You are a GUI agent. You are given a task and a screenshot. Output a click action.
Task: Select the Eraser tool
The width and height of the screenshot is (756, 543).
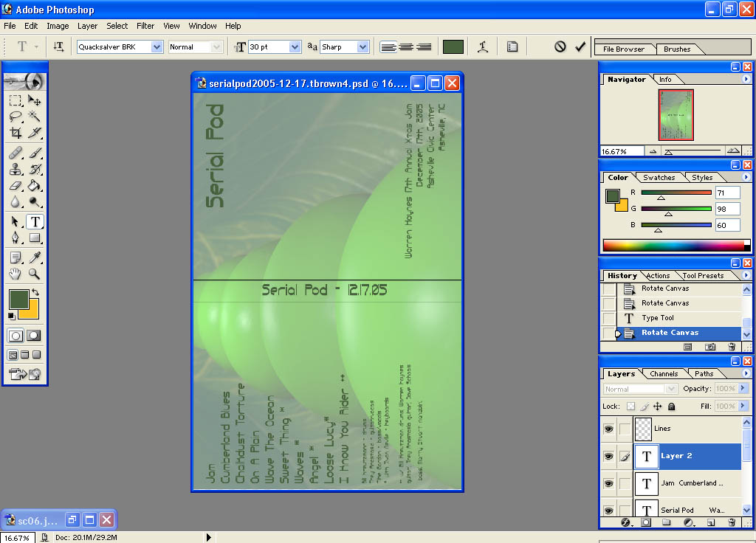pos(16,185)
